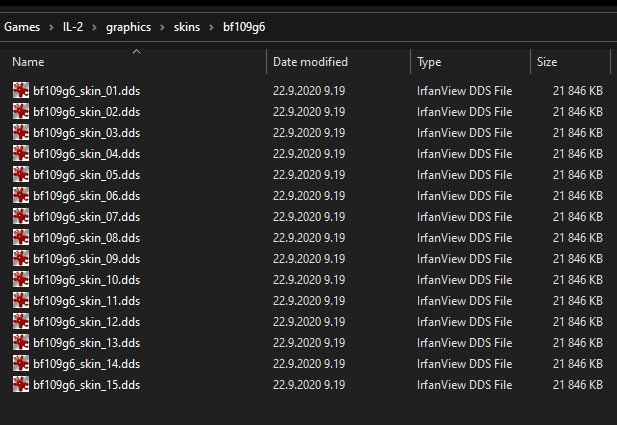Click the bf109g6_skin_05.dds file icon
Viewport: 617px width, 425px height.
21,174
